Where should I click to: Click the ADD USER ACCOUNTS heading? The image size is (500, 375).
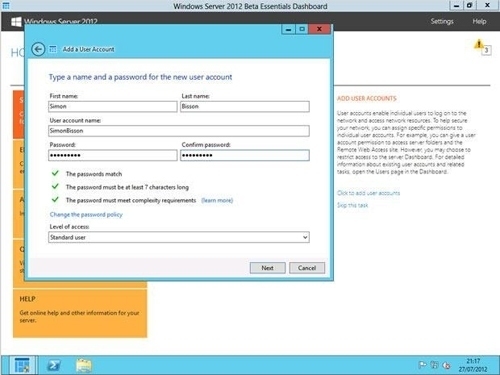tap(367, 98)
